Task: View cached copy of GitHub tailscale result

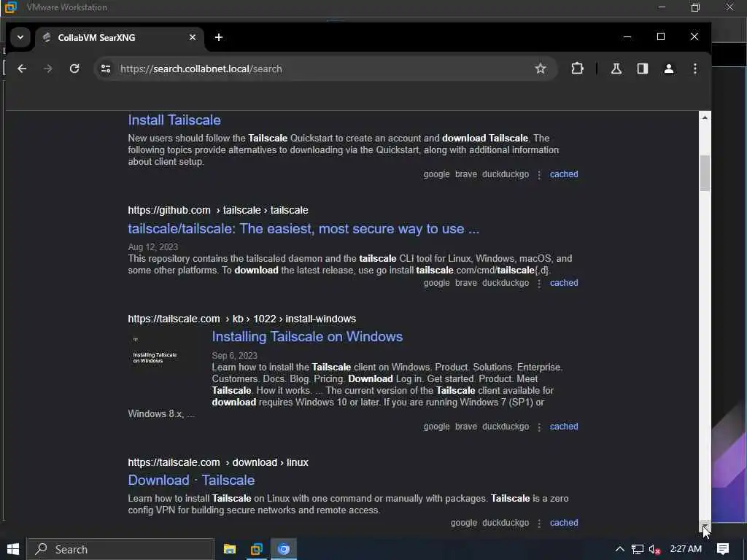Action: coord(564,283)
